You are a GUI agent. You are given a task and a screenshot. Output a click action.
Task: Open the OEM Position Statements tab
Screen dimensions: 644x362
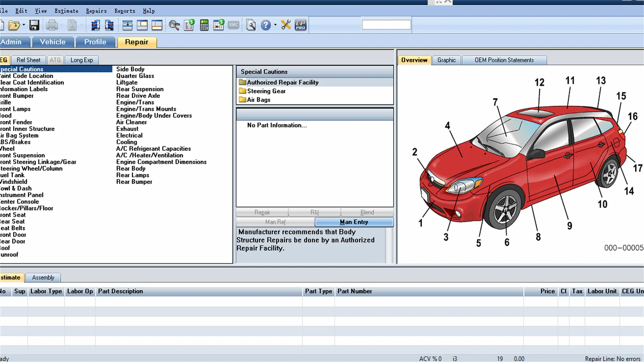(x=504, y=60)
